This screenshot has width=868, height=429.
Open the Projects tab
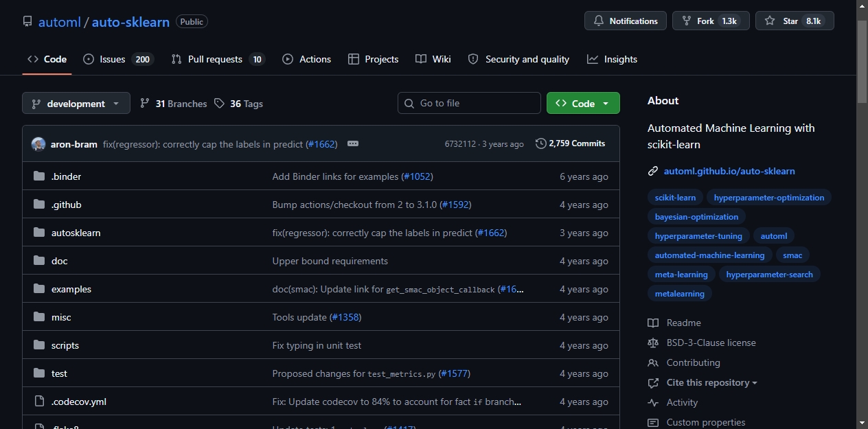click(373, 59)
